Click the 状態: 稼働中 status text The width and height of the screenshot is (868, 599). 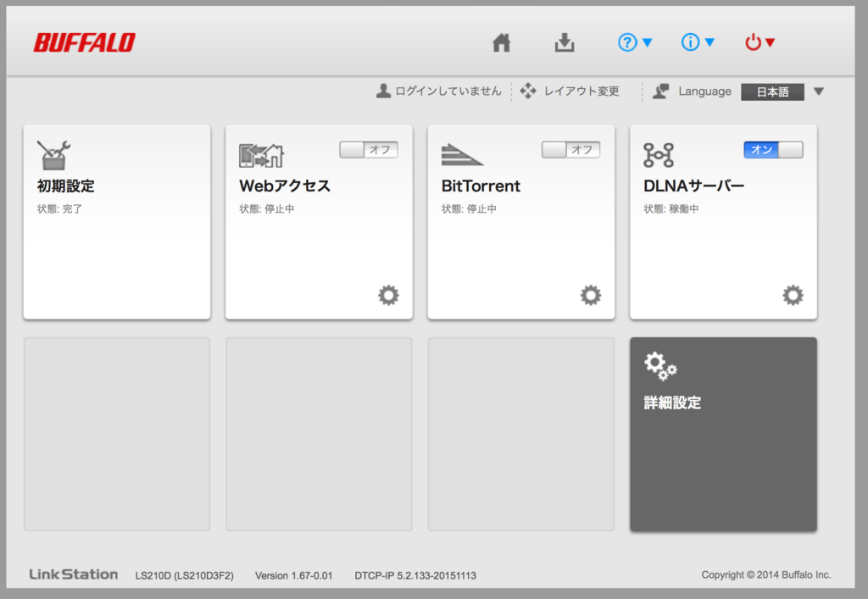pos(671,209)
